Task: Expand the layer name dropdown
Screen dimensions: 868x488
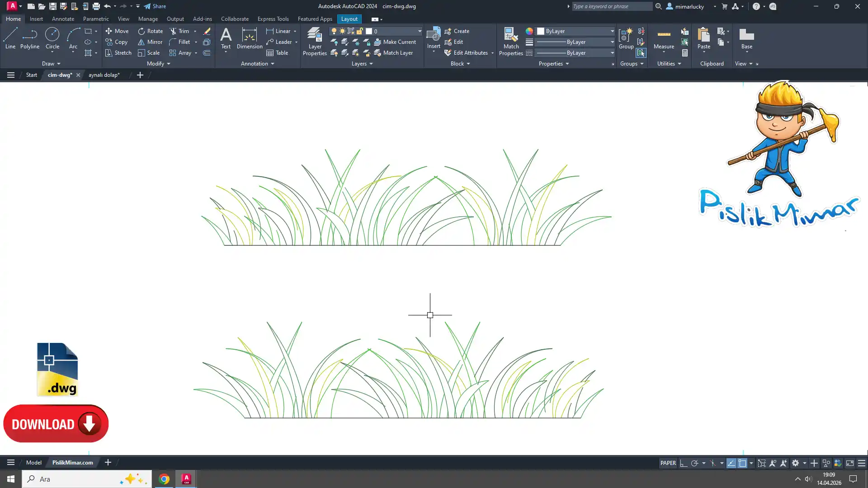Action: (420, 31)
